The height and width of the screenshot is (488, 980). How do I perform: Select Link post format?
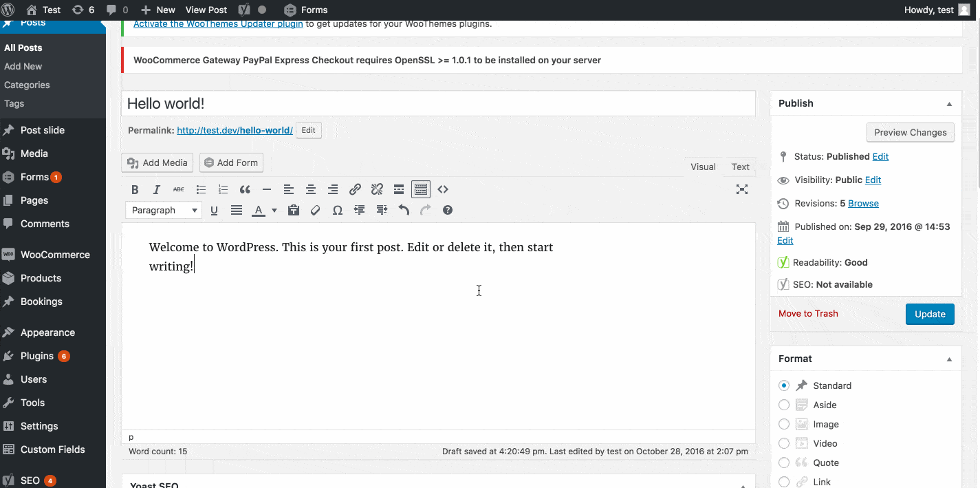click(784, 482)
